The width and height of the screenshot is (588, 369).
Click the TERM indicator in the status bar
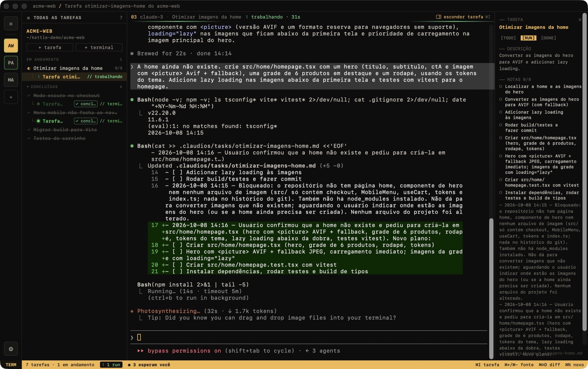(11, 365)
